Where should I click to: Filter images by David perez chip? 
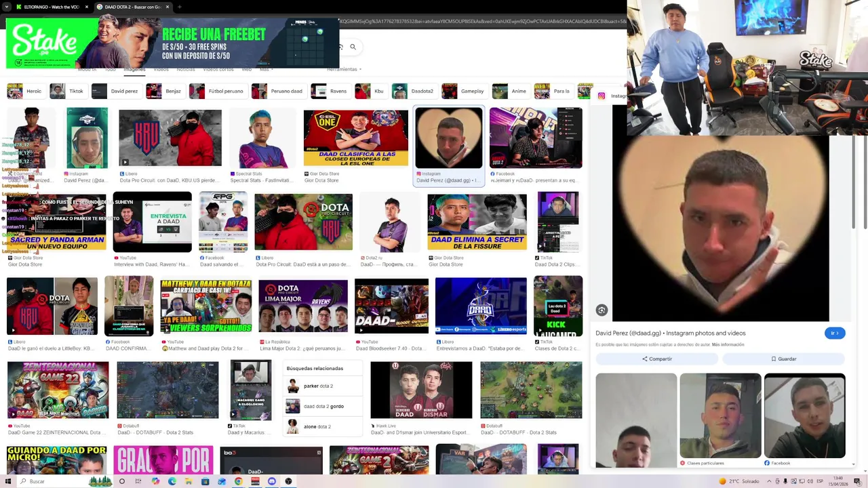point(116,91)
